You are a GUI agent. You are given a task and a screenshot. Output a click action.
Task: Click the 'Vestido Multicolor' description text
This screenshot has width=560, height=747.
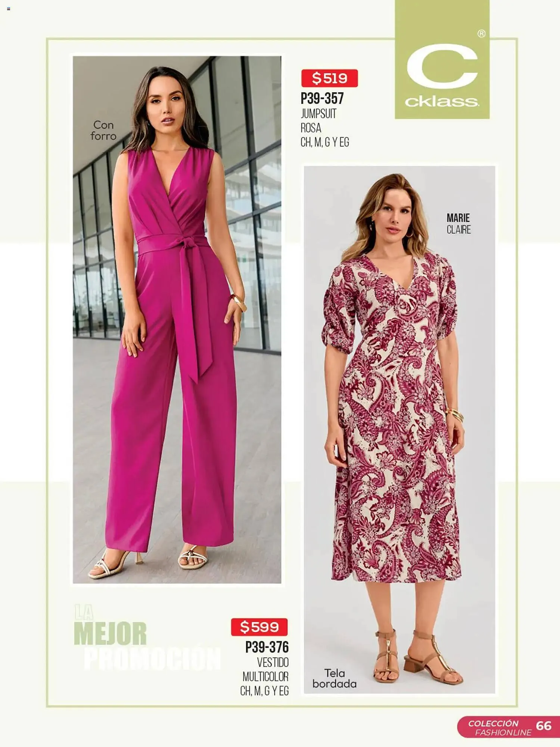coord(265,669)
